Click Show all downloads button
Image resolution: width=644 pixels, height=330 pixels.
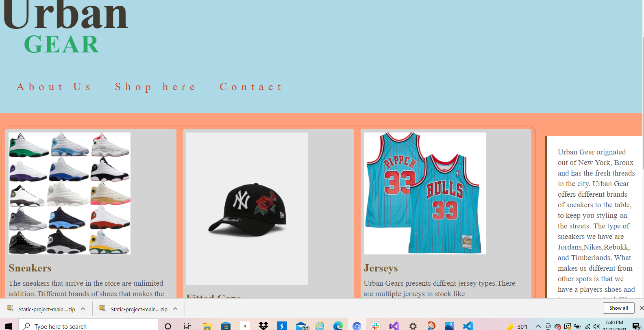coord(618,308)
